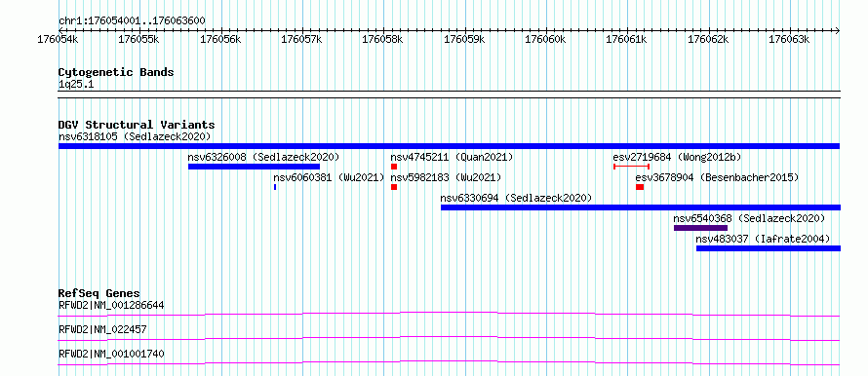Select the esv3678904 (Besenbacher2015) label
868x376 pixels.
718,177
